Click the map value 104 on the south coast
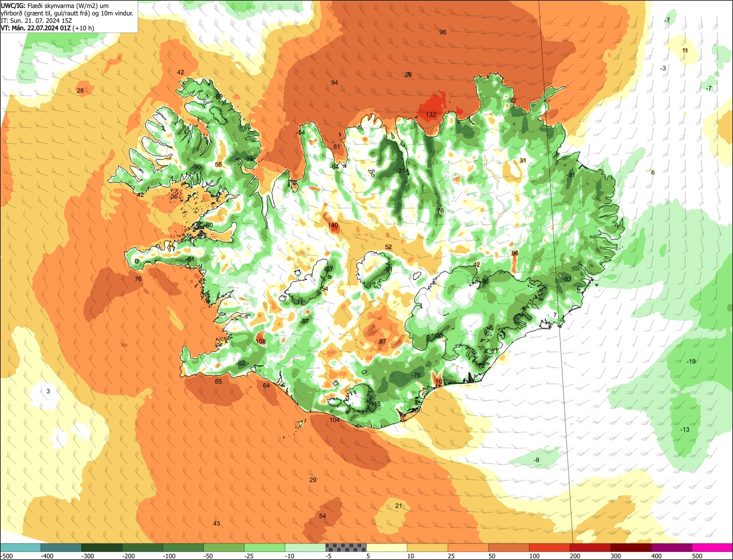733x560 pixels. (x=334, y=420)
